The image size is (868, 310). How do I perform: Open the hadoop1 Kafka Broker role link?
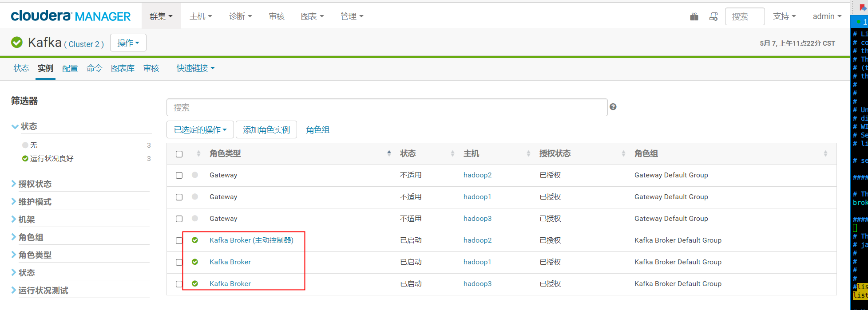point(230,262)
